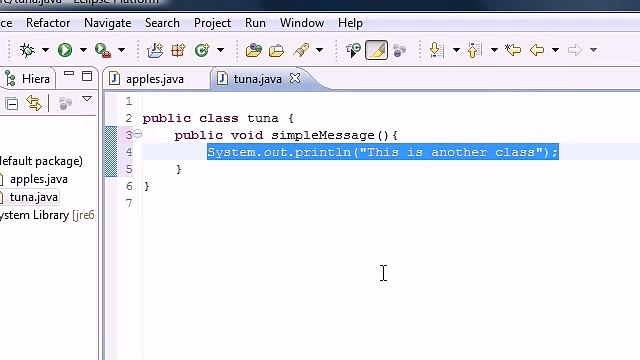Viewport: 640px width, 360px height.
Task: Click Toggle Breadcrumb icon
Action: [353, 50]
